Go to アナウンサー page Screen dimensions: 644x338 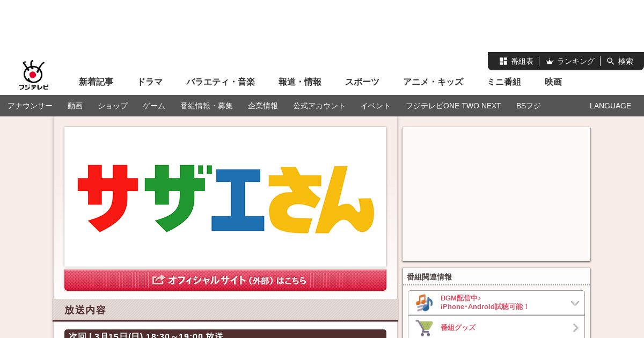30,106
